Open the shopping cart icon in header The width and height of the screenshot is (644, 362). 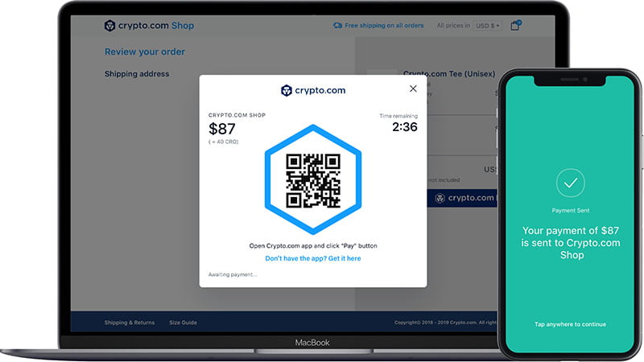(x=515, y=26)
